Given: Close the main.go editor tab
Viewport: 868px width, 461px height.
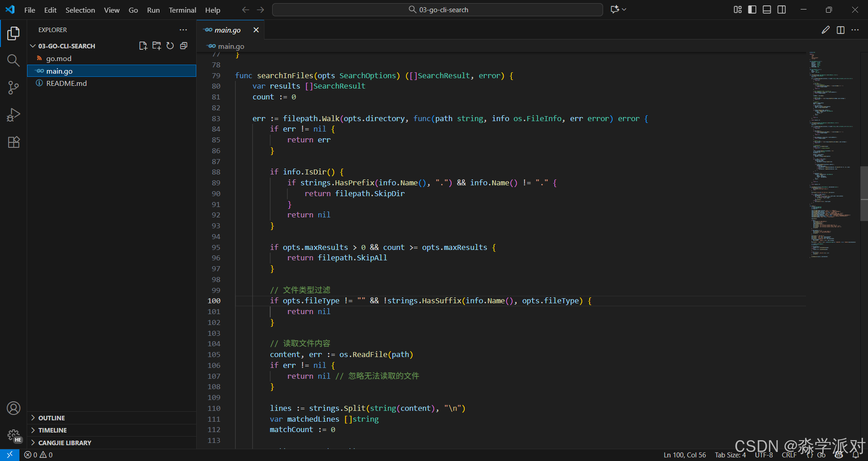Looking at the screenshot, I should 256,30.
